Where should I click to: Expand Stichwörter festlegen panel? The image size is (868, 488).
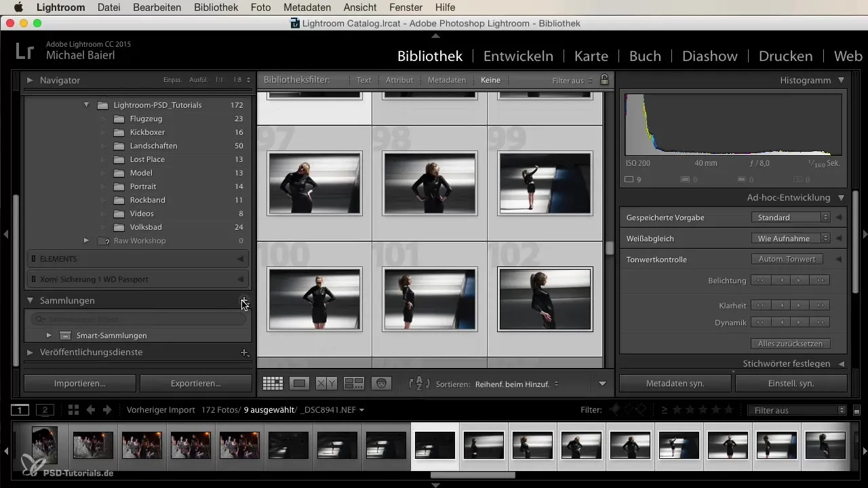[842, 364]
